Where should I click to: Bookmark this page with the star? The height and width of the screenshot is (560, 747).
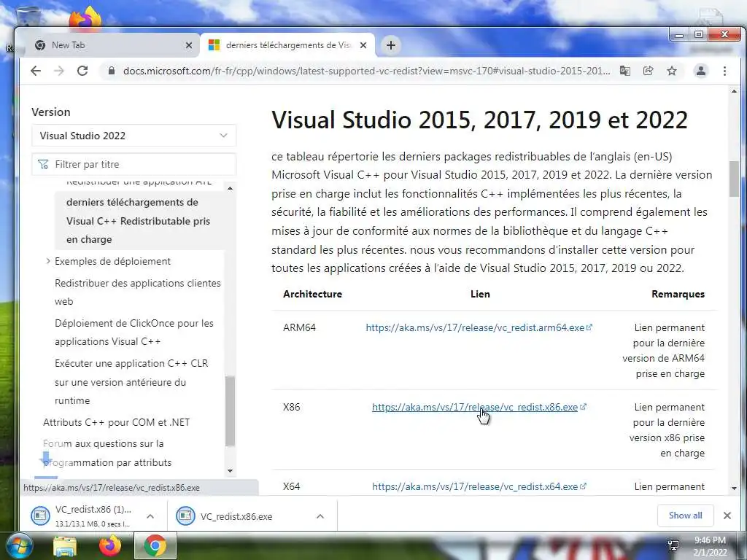pyautogui.click(x=672, y=71)
